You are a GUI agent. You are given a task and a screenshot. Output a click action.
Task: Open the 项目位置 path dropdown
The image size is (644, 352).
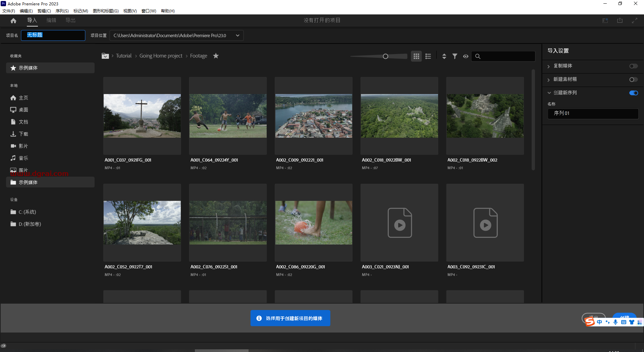(237, 35)
